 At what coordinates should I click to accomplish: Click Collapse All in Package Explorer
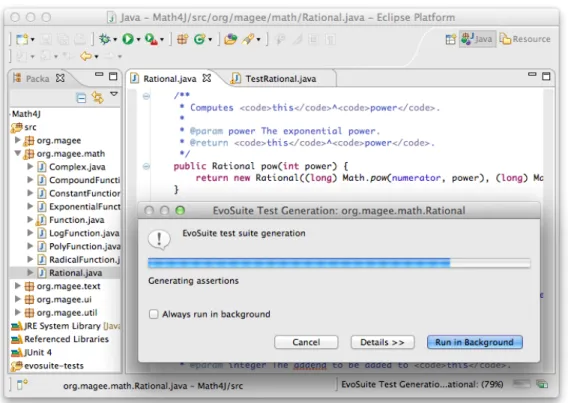[81, 98]
